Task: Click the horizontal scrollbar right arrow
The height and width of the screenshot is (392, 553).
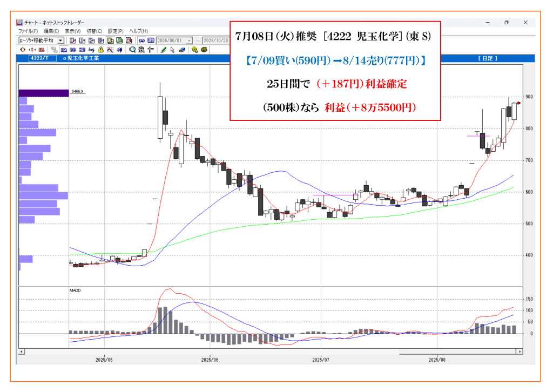Action: pyautogui.click(x=520, y=352)
